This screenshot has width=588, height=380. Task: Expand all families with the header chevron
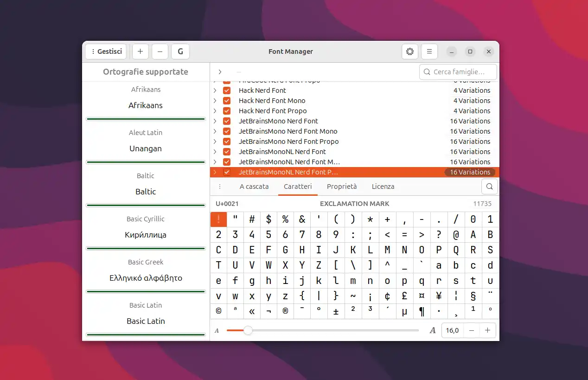coord(220,72)
